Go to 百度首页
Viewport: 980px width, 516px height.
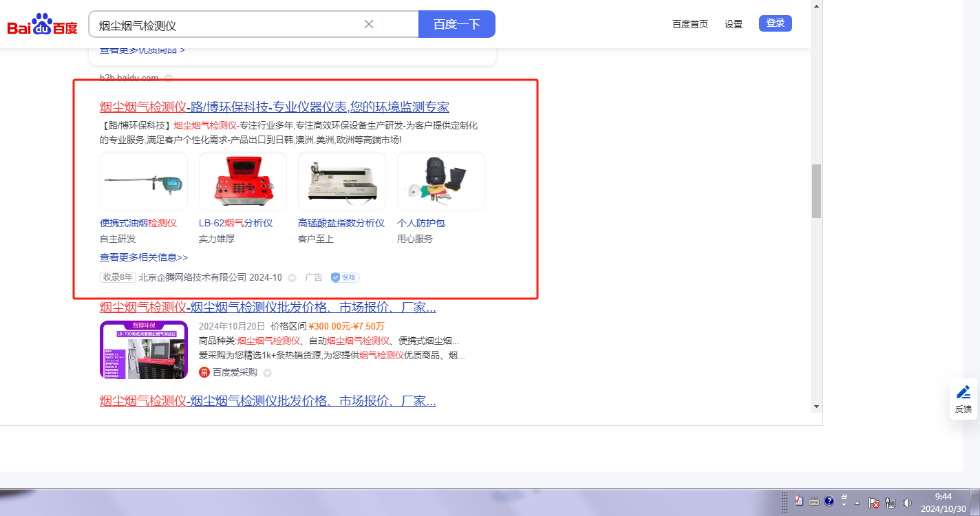(690, 24)
